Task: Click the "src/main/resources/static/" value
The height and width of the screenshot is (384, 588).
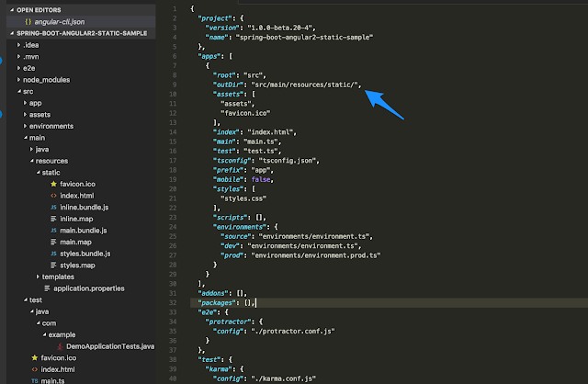Action: click(x=304, y=85)
